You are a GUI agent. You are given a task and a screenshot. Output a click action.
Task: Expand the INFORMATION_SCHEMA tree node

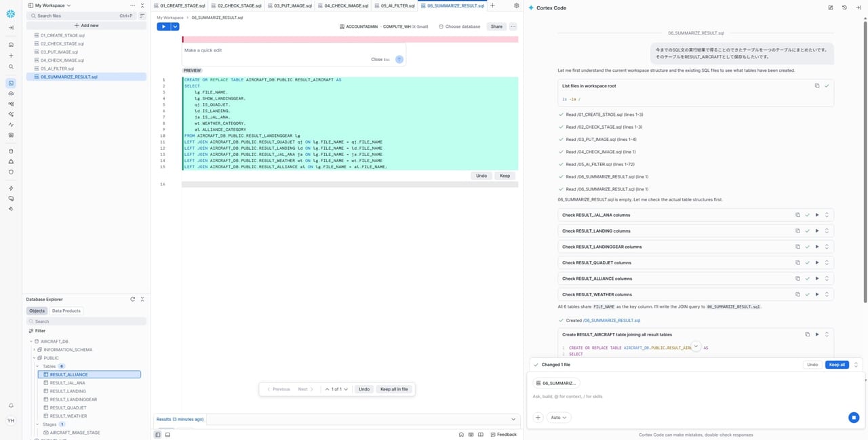tap(35, 350)
